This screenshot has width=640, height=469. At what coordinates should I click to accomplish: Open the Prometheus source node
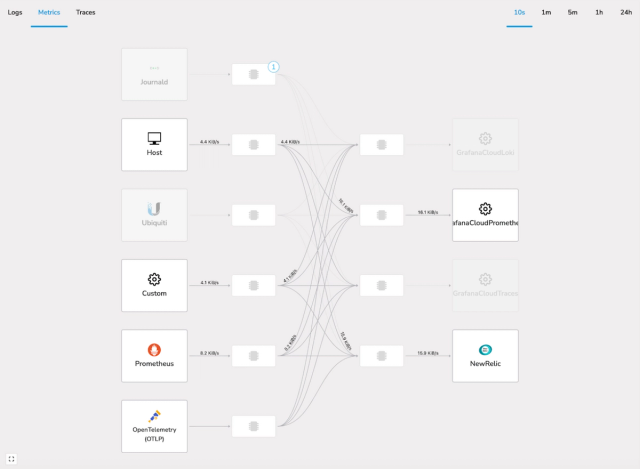pos(154,356)
